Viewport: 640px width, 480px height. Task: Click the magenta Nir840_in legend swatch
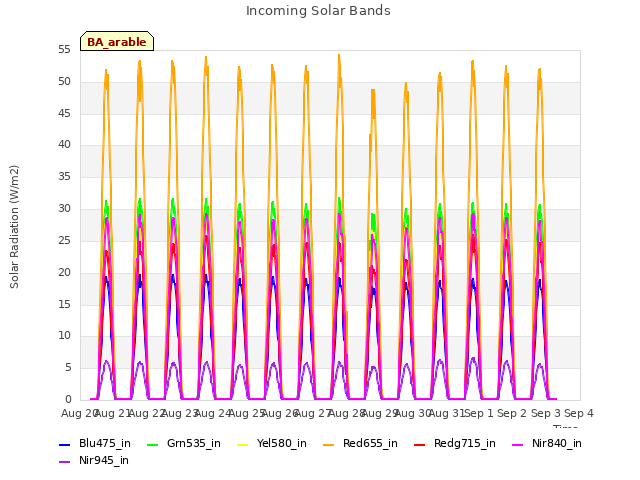[x=518, y=444]
